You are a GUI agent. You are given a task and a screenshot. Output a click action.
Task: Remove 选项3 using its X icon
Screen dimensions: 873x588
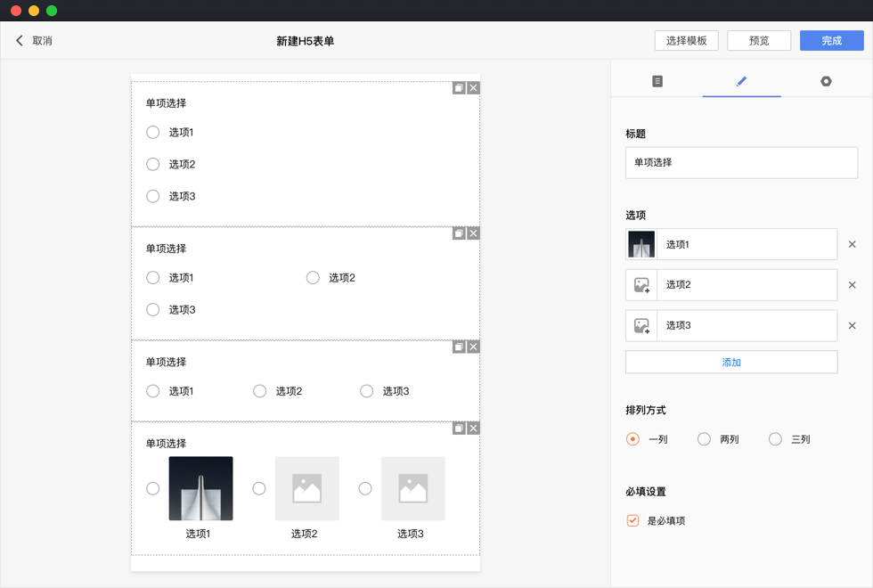pos(852,326)
